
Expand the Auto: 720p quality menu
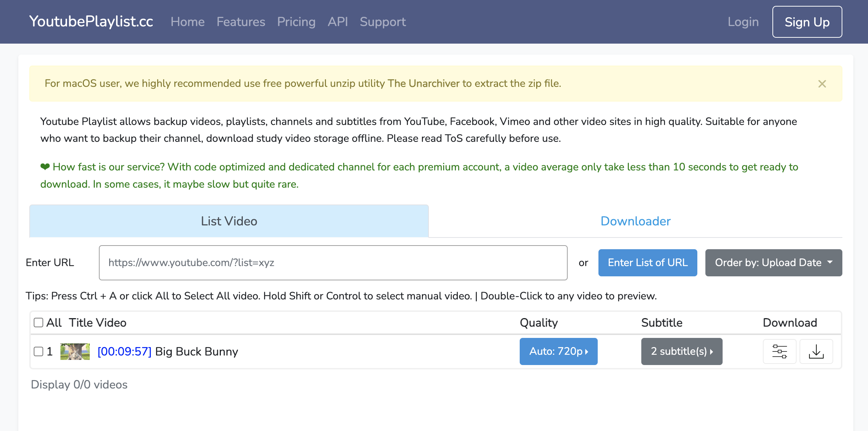coord(559,351)
